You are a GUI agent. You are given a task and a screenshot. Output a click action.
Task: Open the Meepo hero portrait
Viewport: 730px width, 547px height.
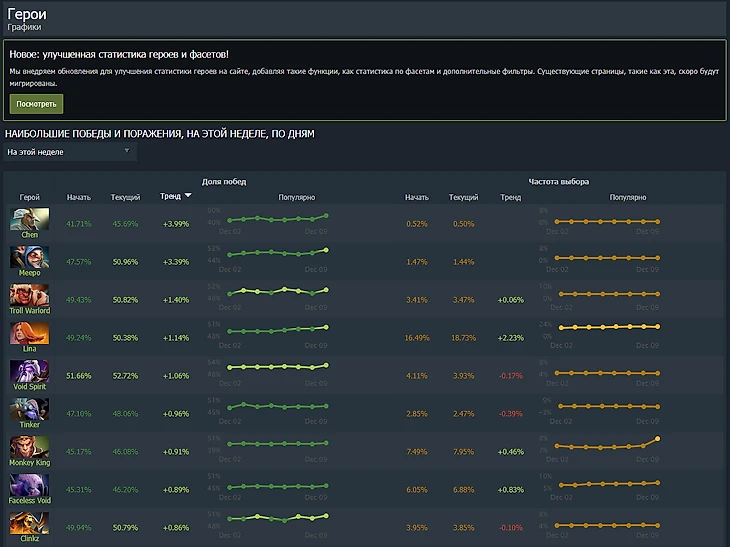pyautogui.click(x=30, y=257)
